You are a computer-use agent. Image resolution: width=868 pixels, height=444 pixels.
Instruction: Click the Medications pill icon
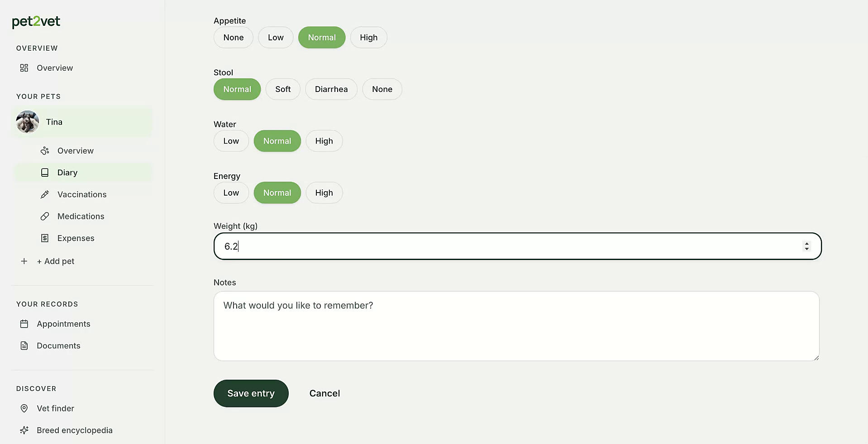pos(45,216)
